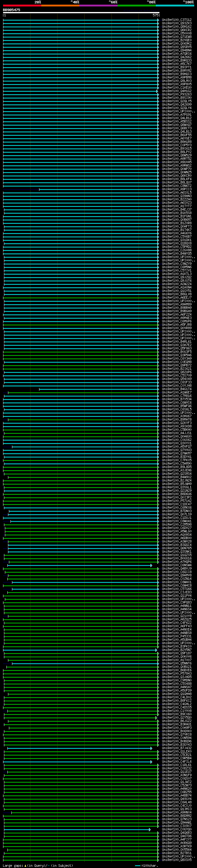The height and width of the screenshot is (868, 197).
Task: Select the UniRef100_A5C7K7 label
Action: click(x=177, y=64)
